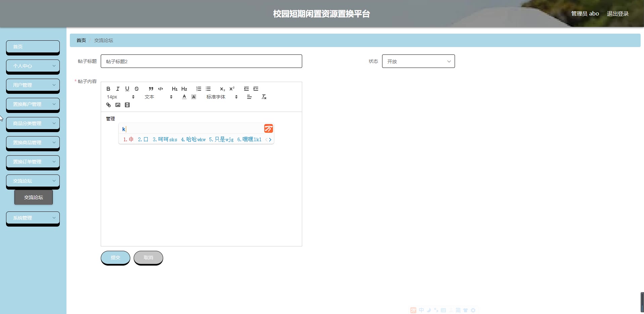Insert a code block with the code icon
Image resolution: width=644 pixels, height=314 pixels.
pos(160,89)
